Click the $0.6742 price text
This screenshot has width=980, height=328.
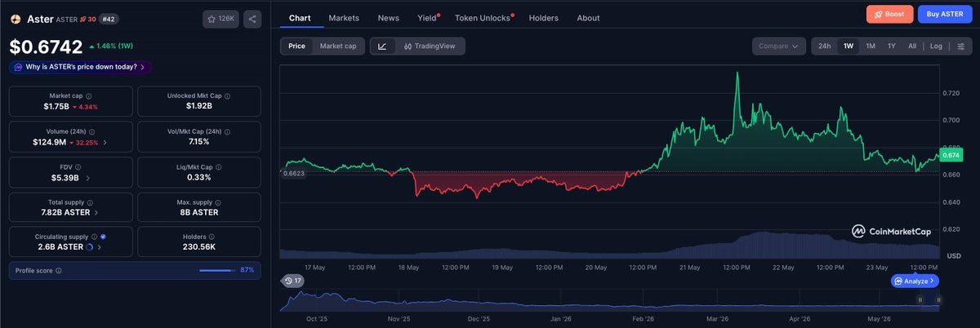(x=46, y=47)
